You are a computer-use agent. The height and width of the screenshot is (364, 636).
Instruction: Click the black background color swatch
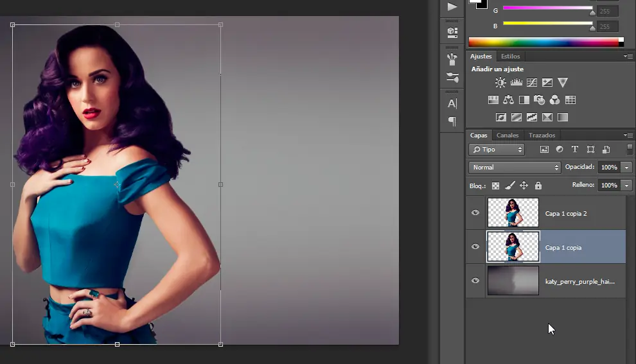(x=482, y=5)
